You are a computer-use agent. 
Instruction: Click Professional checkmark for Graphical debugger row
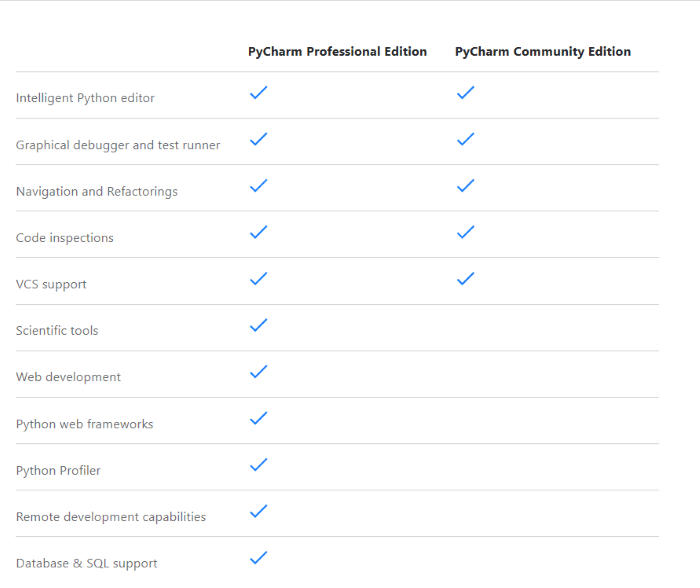(258, 139)
